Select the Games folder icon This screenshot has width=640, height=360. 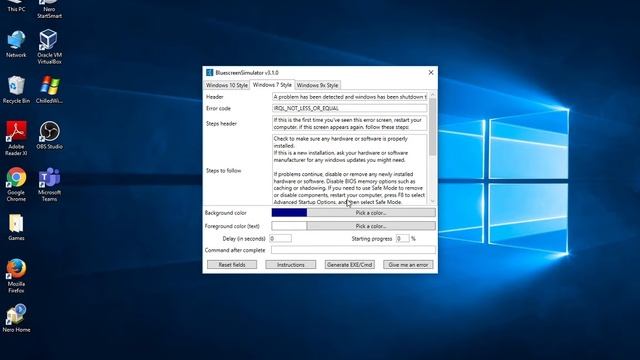(16, 227)
